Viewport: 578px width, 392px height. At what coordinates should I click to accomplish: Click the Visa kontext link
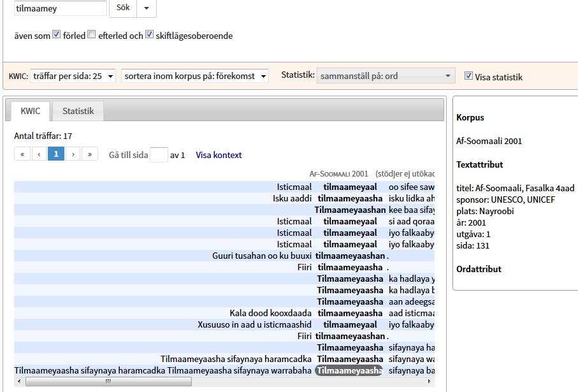point(219,155)
